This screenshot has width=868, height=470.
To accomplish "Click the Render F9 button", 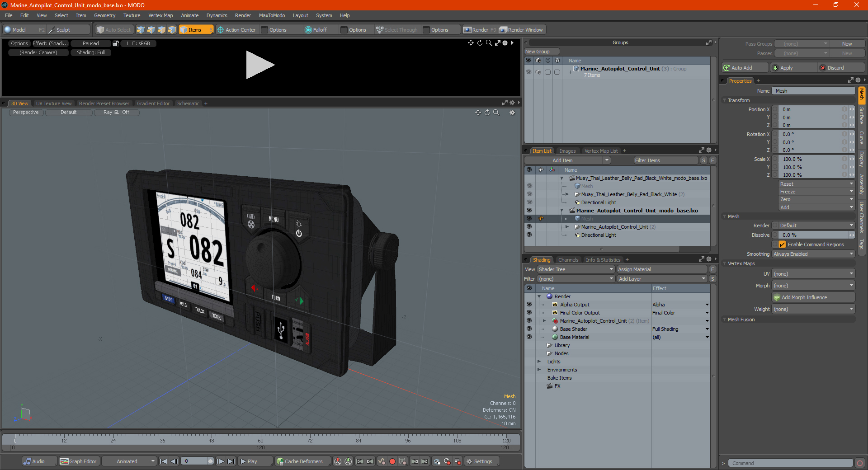I will (x=480, y=30).
